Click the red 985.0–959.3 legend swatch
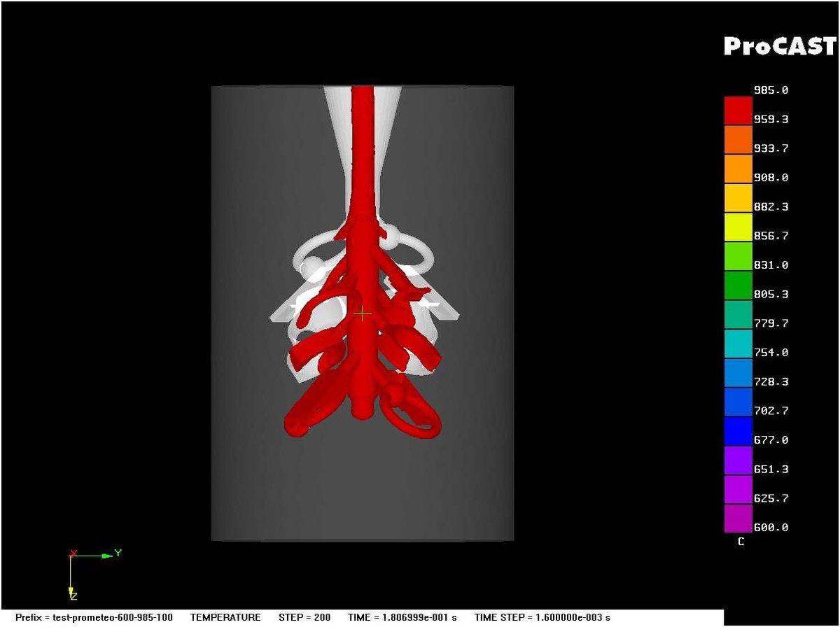Screen dimensions: 840x627 point(738,111)
